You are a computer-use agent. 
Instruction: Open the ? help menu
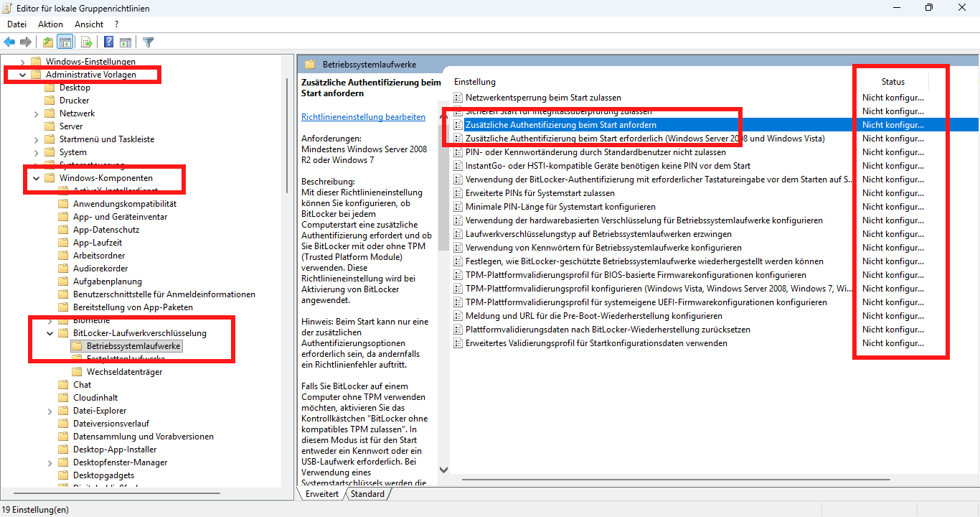pos(116,24)
